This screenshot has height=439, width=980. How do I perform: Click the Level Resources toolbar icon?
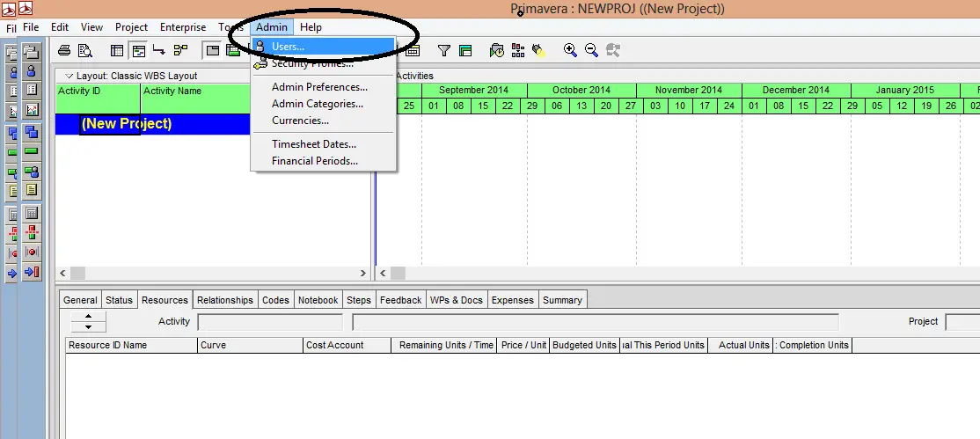(518, 51)
